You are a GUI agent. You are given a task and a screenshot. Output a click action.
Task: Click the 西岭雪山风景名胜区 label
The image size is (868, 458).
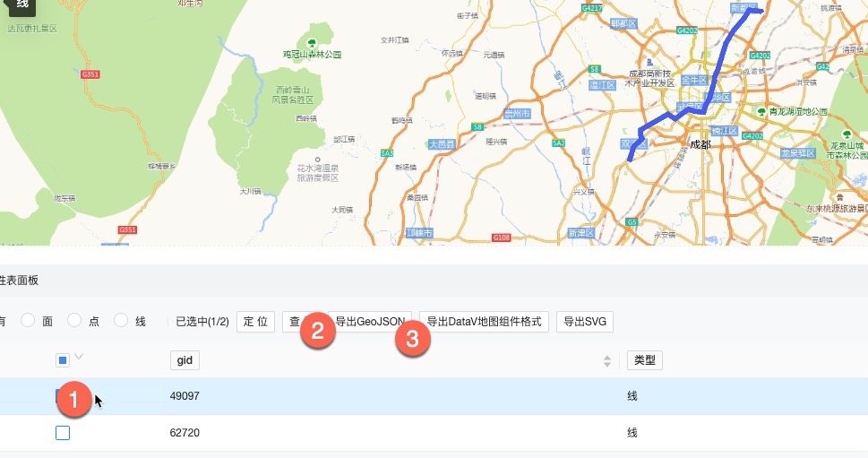(x=293, y=95)
